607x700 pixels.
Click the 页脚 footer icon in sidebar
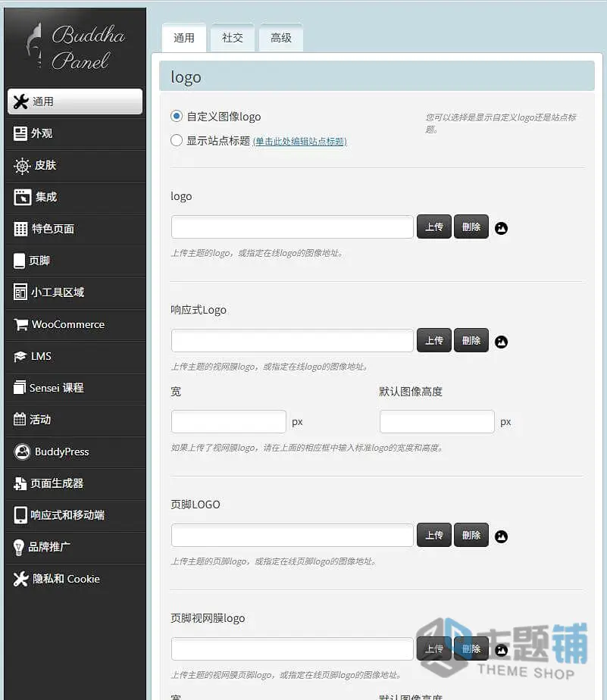point(19,261)
